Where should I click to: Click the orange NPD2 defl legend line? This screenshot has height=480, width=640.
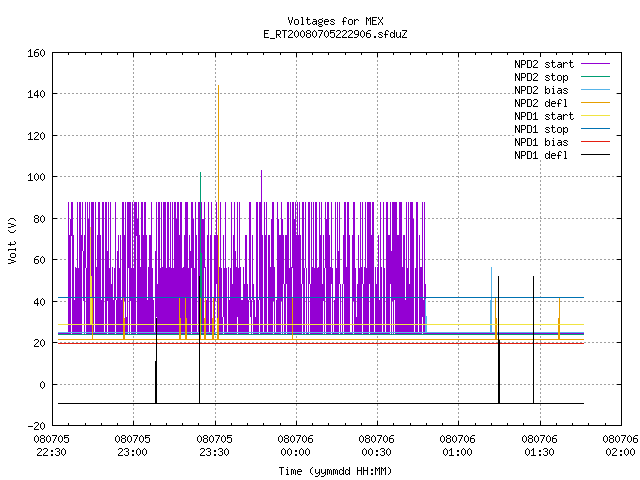pyautogui.click(x=596, y=102)
